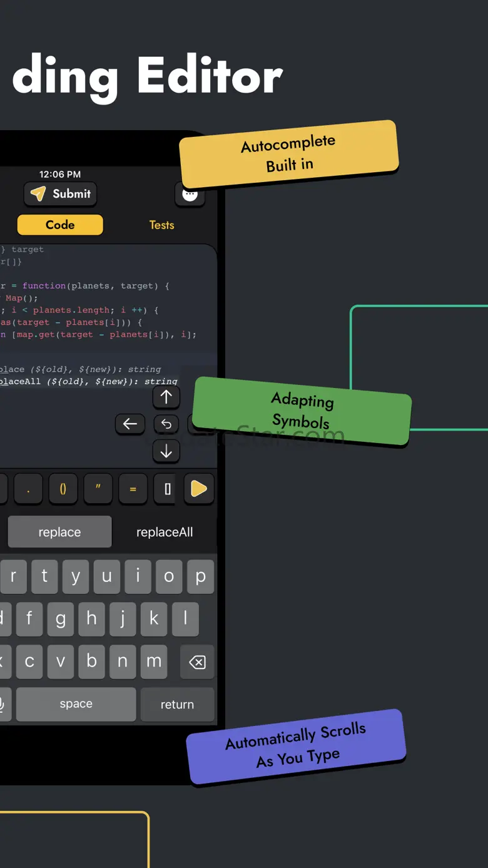Tap the 'l' key on the keyboard
The image size is (488, 868).
185,619
